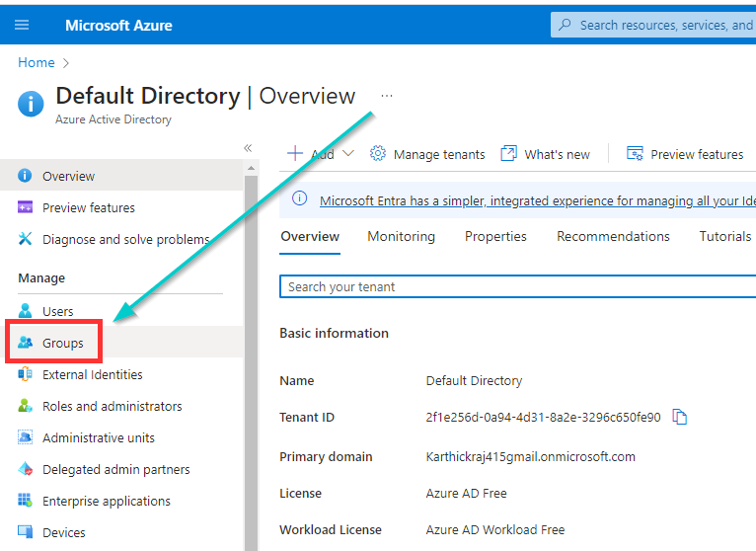This screenshot has height=551, width=756.
Task: Click the Microsoft Azure title
Action: 118,25
